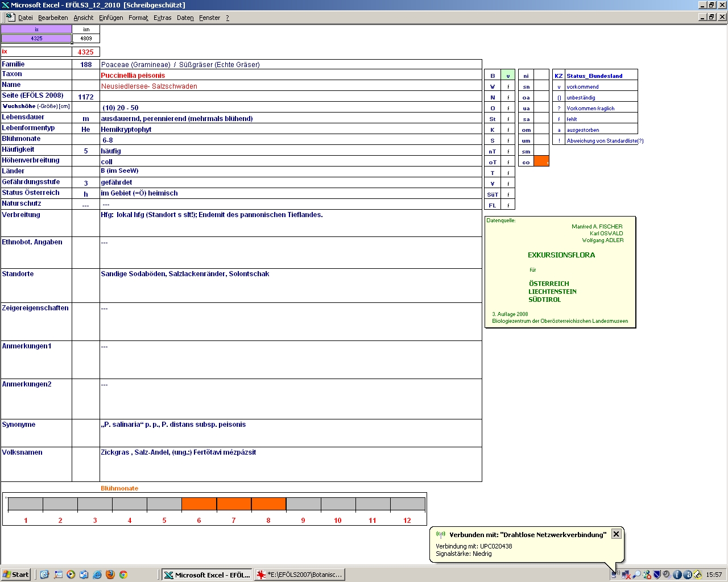This screenshot has height=582, width=728.
Task: Click the blue 'a' tray icon
Action: tap(687, 575)
